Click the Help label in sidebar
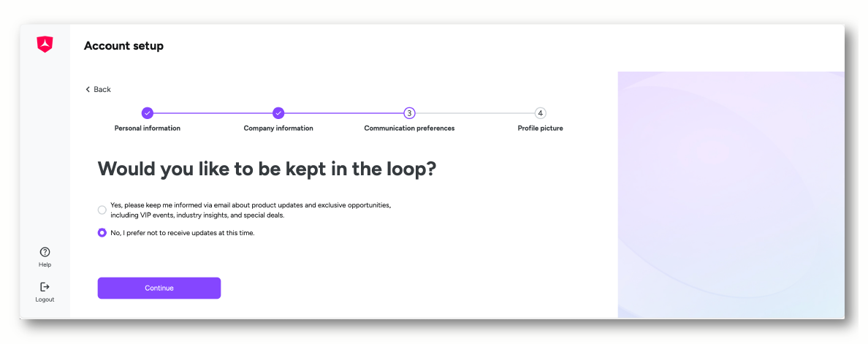This screenshot has width=868, height=344. [x=45, y=265]
